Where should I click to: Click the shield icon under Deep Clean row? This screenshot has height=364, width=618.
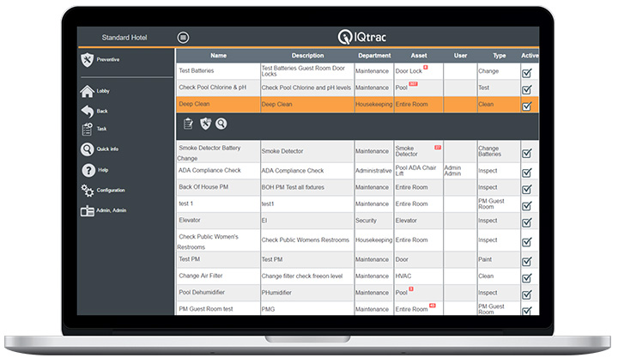(x=205, y=124)
